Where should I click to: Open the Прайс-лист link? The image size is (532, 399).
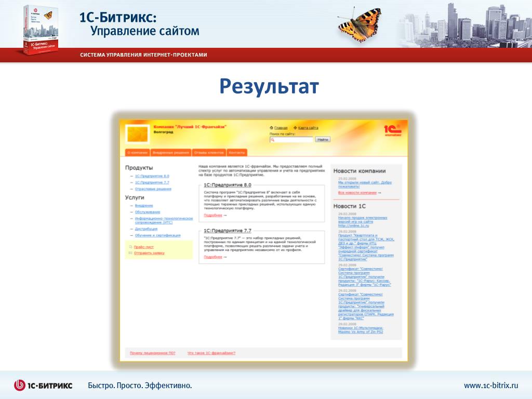coord(143,247)
